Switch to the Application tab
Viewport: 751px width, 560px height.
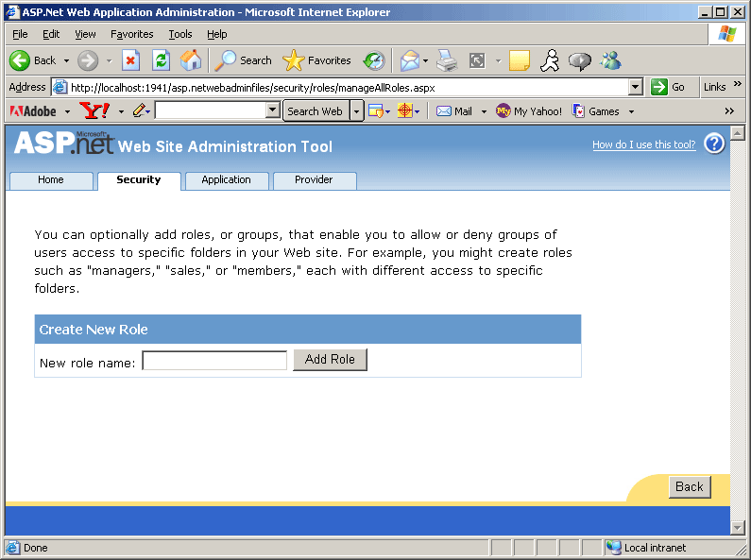pos(227,180)
